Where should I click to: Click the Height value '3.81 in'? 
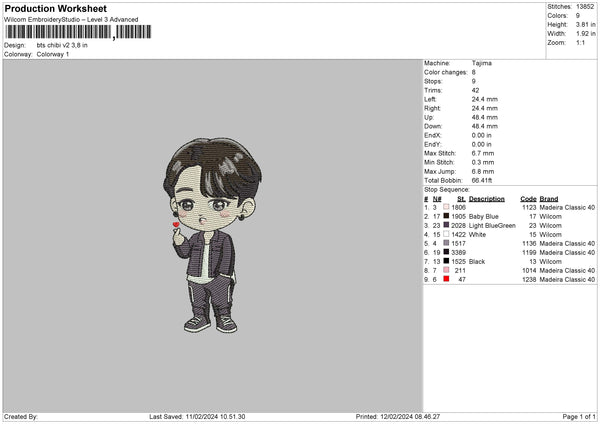[x=585, y=24]
